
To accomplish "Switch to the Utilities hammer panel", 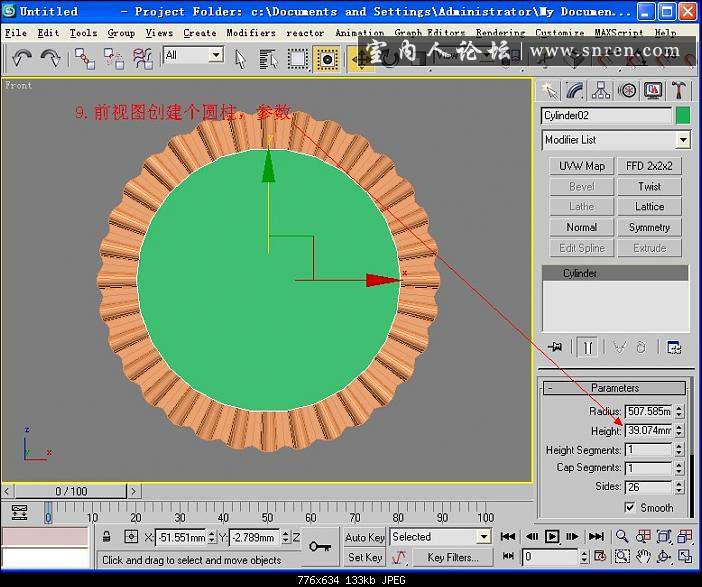I will [x=679, y=90].
